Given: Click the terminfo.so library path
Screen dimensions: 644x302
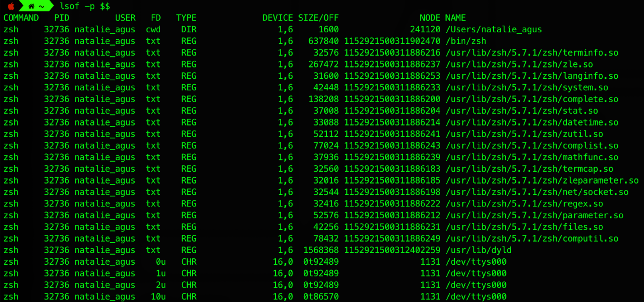Looking at the screenshot, I should tap(532, 53).
